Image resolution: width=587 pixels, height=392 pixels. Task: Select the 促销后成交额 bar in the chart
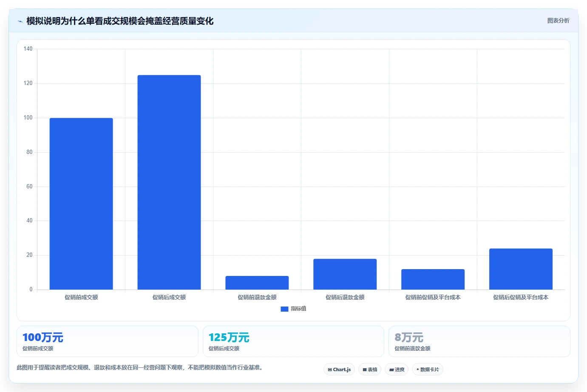pos(169,182)
